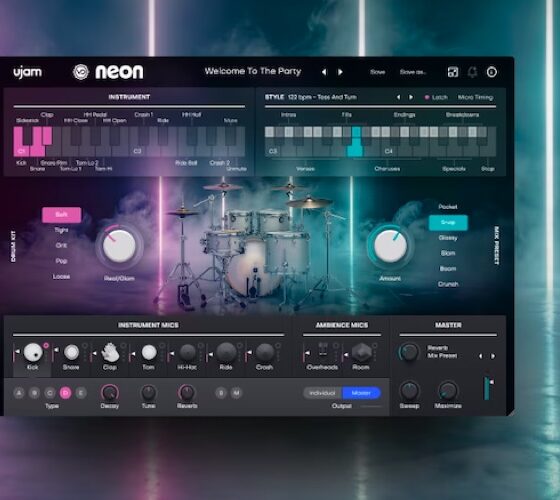This screenshot has width=560, height=500.
Task: Toggle the Latch switch
Action: tap(436, 98)
